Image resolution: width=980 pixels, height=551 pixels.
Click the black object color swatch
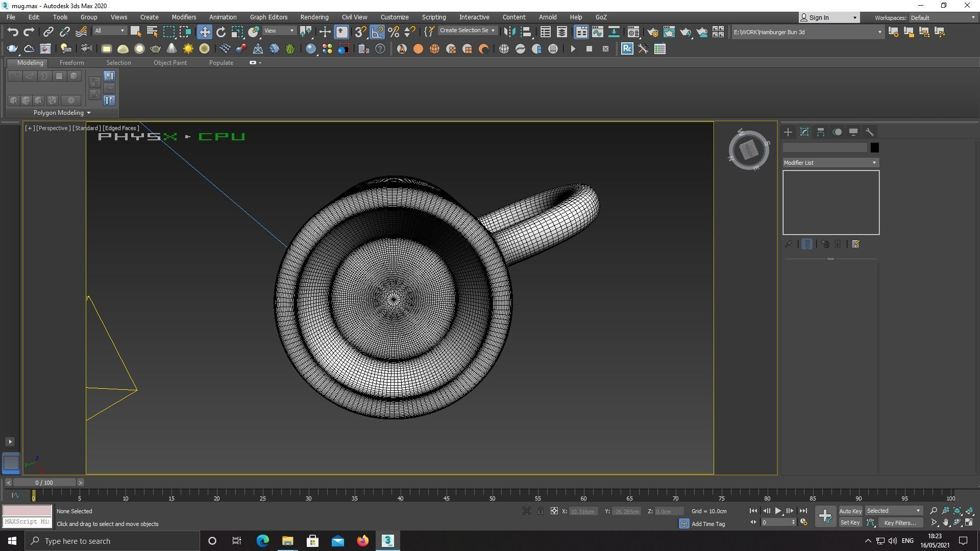874,148
